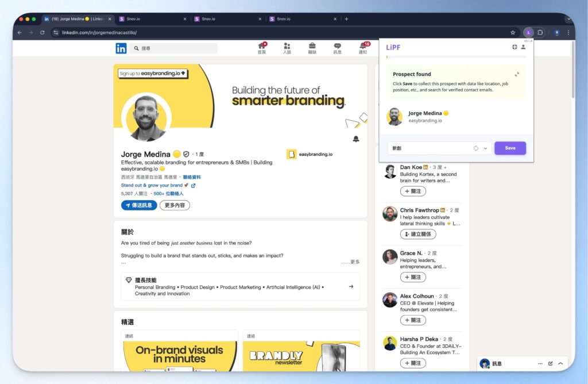Reload the page

[42, 33]
